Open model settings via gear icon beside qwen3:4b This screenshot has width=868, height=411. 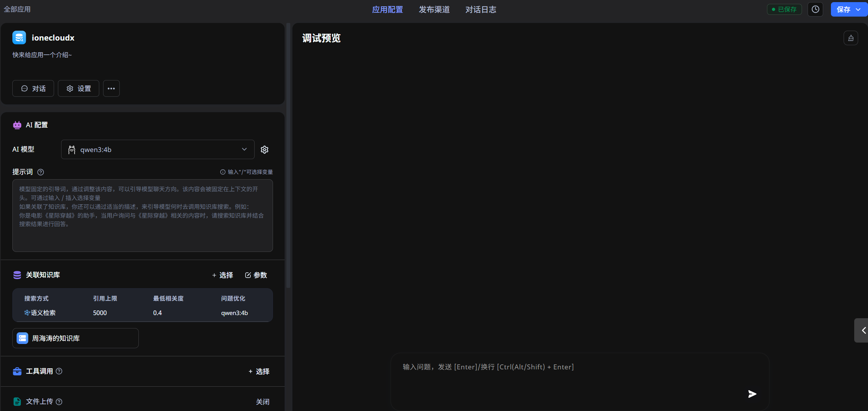click(x=264, y=149)
